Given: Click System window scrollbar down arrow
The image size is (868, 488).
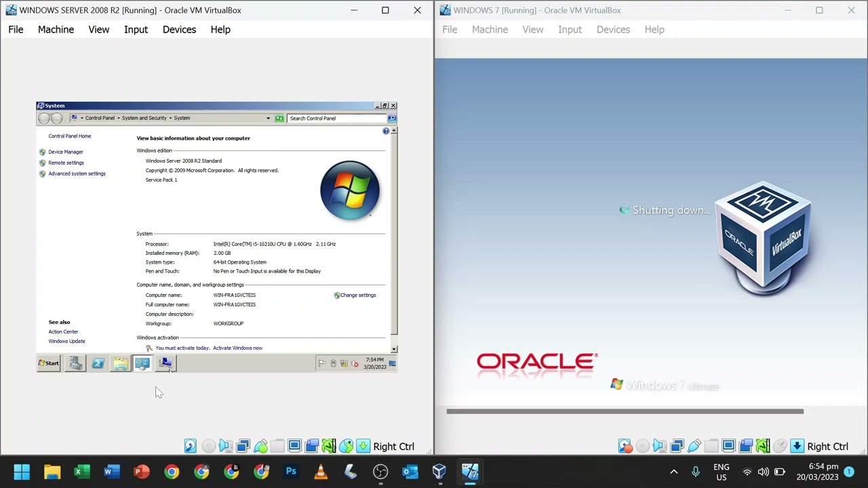Looking at the screenshot, I should [x=394, y=348].
